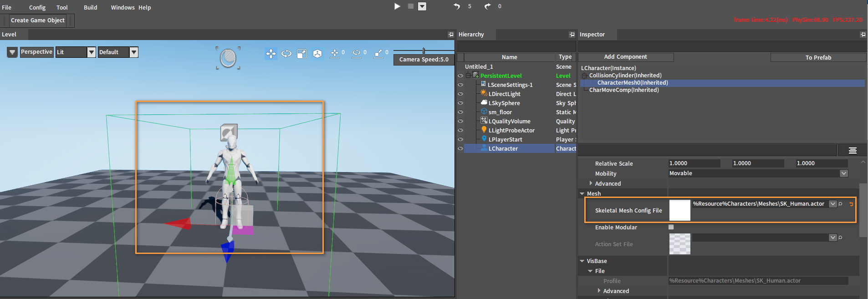Screen dimensions: 868x299
Task: Stop playback with the square Stop button
Action: 410,6
